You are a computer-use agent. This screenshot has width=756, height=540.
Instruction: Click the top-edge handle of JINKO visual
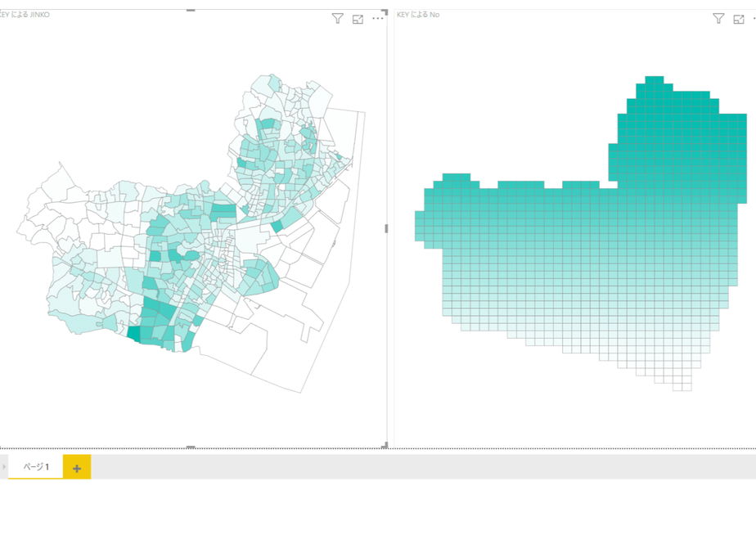(x=191, y=10)
